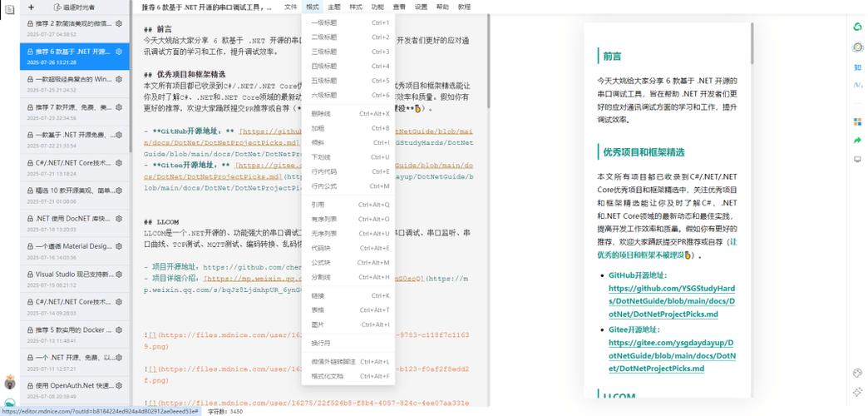Apply 倾斜 italic from format menu
Viewport: 868px width, 416px height.
point(348,142)
